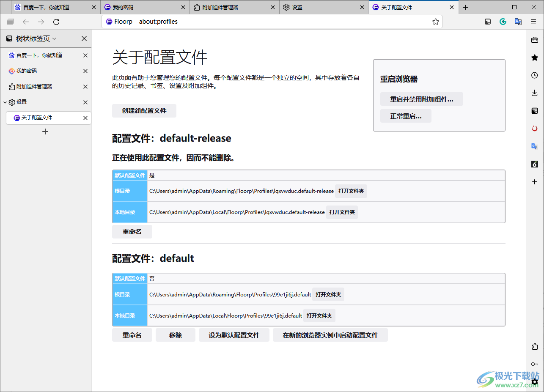The width and height of the screenshot is (544, 392).
Task: Open the browser hamburger menu
Action: 534,22
